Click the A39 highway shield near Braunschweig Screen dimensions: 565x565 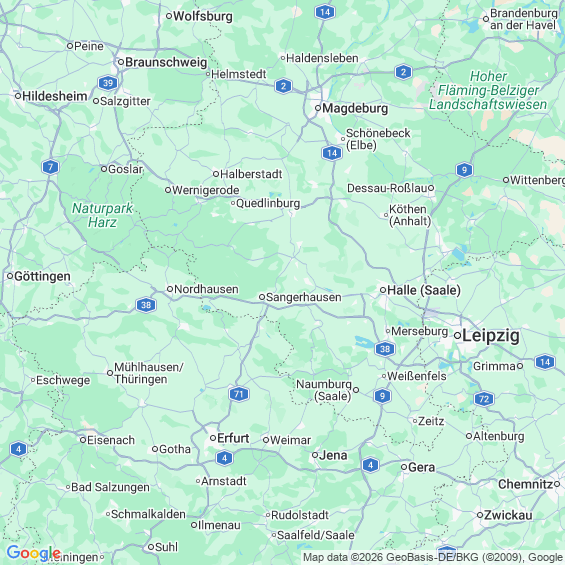[108, 84]
